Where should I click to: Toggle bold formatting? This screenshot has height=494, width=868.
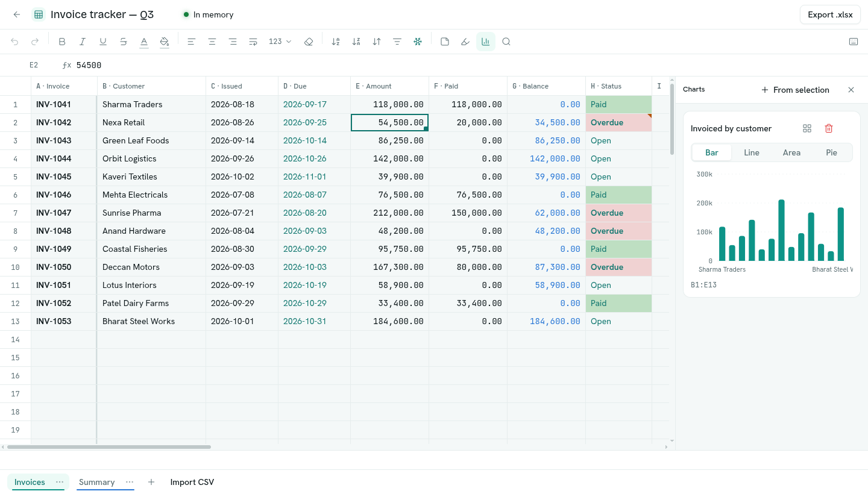[62, 42]
